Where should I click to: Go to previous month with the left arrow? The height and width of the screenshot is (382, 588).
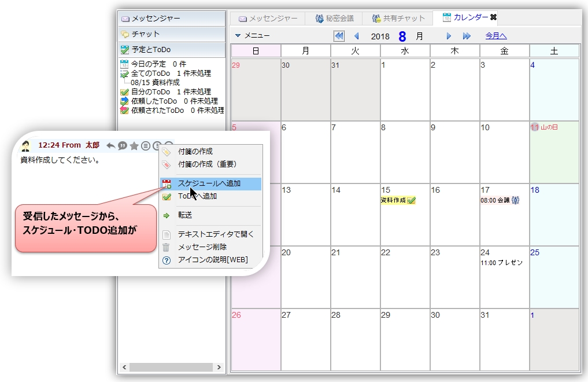(356, 36)
